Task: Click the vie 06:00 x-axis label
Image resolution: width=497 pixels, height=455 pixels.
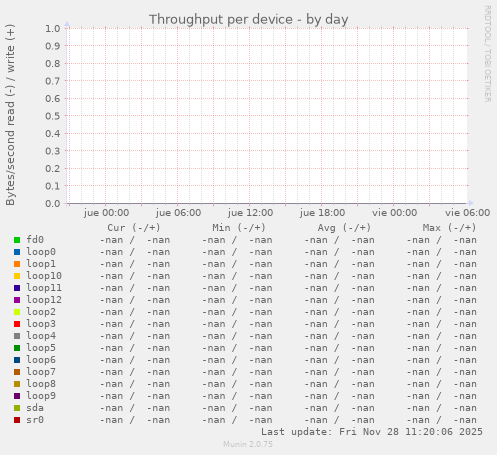Action: click(x=467, y=213)
